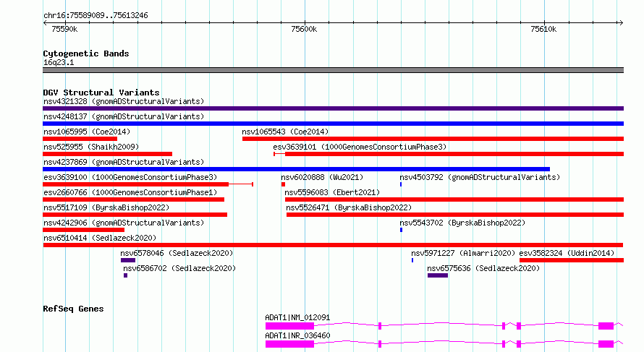The image size is (644, 352).
Task: Click the 75610k ruler tick label
Action: click(543, 29)
